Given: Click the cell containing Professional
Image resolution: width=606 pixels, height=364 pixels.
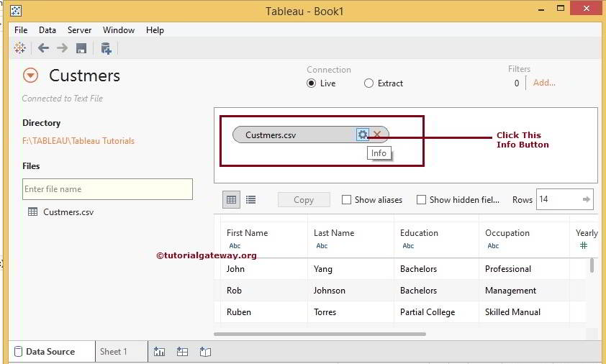Looking at the screenshot, I should (525, 269).
